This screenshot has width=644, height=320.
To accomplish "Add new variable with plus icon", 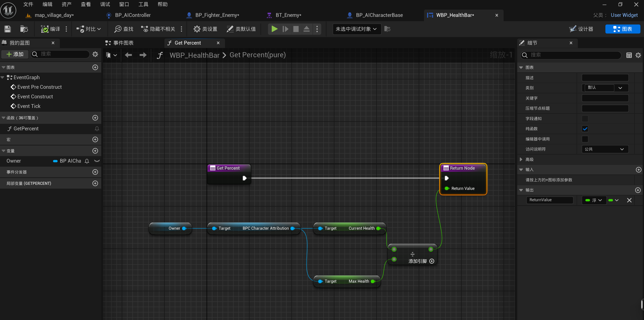I will point(95,151).
